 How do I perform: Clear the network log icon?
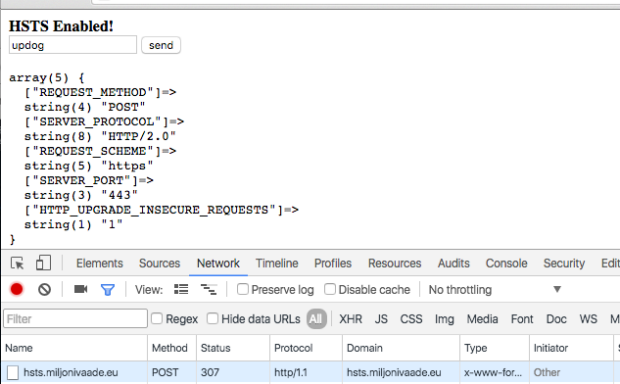(44, 289)
